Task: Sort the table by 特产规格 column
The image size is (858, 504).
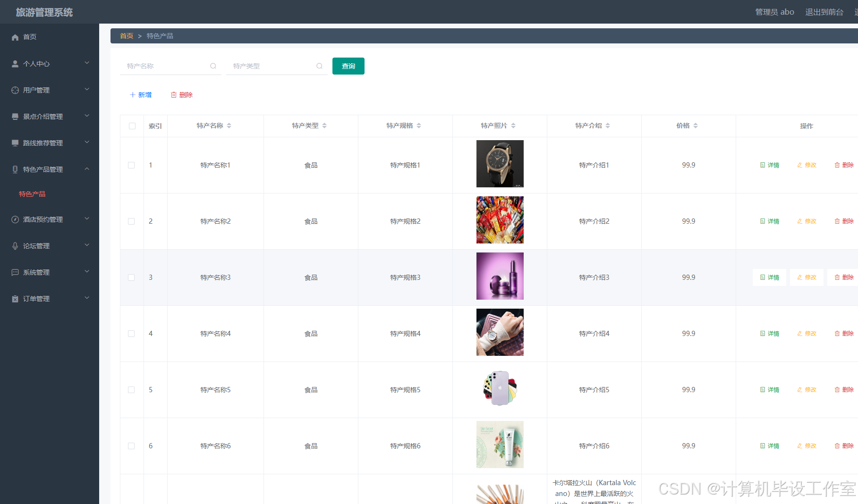Action: pos(419,126)
